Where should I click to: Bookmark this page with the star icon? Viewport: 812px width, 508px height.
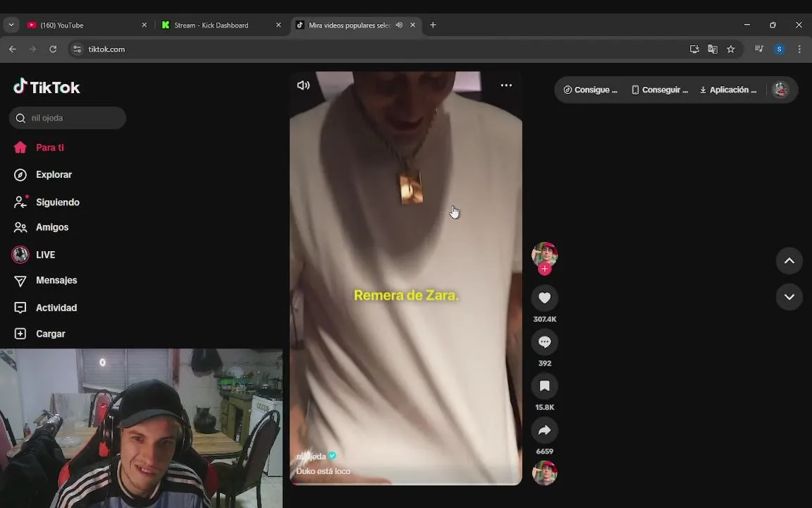pos(731,49)
